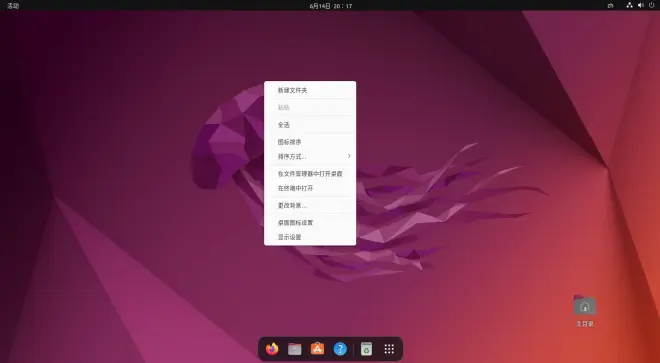
Task: Open 显示设置 from context menu
Action: (x=310, y=237)
